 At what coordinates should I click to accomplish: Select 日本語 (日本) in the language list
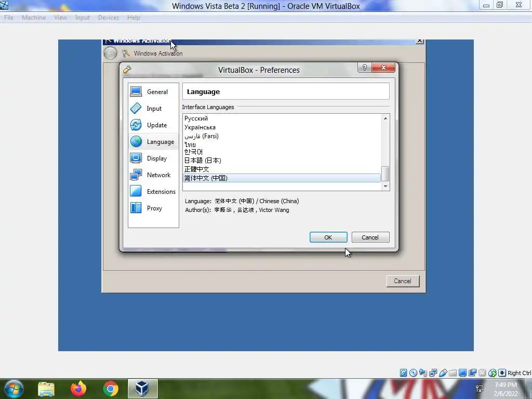(x=282, y=161)
